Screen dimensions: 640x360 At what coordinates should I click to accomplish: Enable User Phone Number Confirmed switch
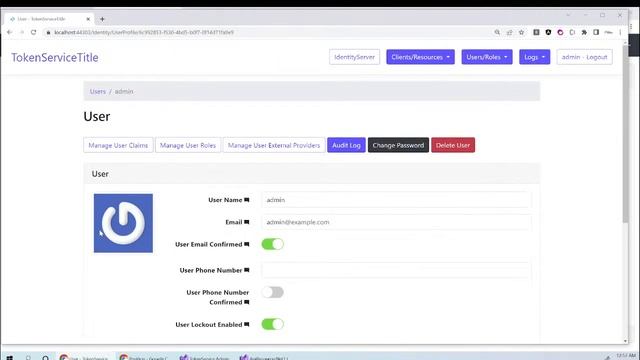(273, 292)
